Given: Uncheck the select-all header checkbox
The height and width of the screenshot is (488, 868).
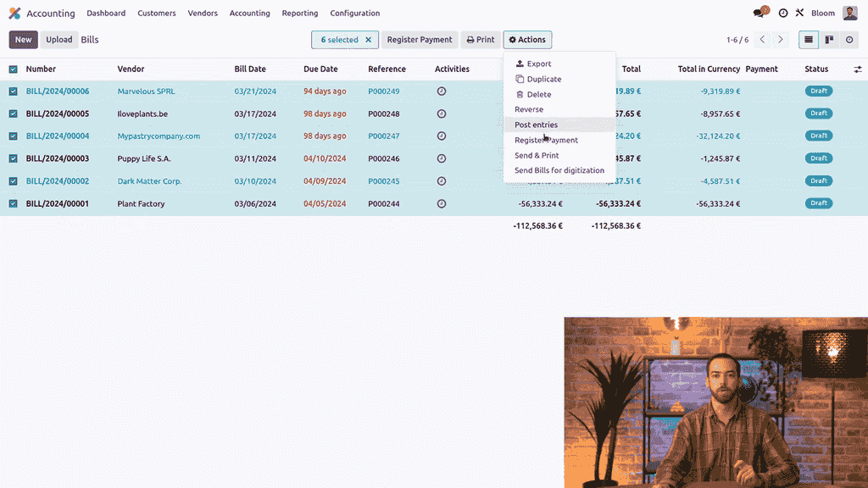Looking at the screenshot, I should tap(13, 69).
